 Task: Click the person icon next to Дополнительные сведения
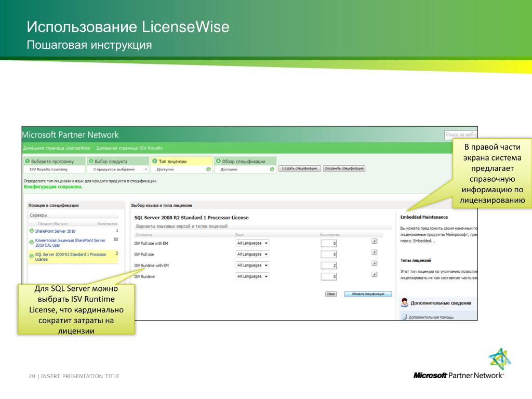(404, 302)
